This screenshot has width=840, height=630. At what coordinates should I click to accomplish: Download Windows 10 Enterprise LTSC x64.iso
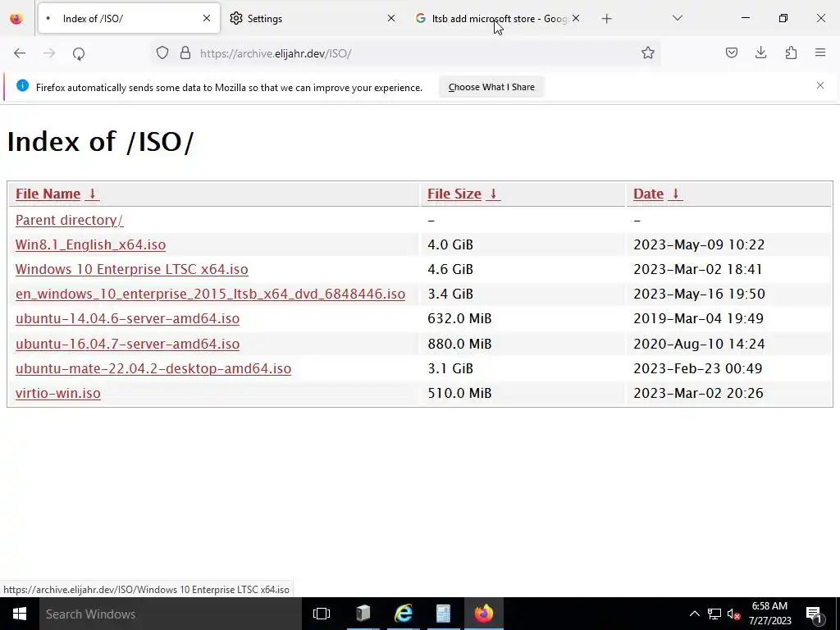pyautogui.click(x=132, y=269)
